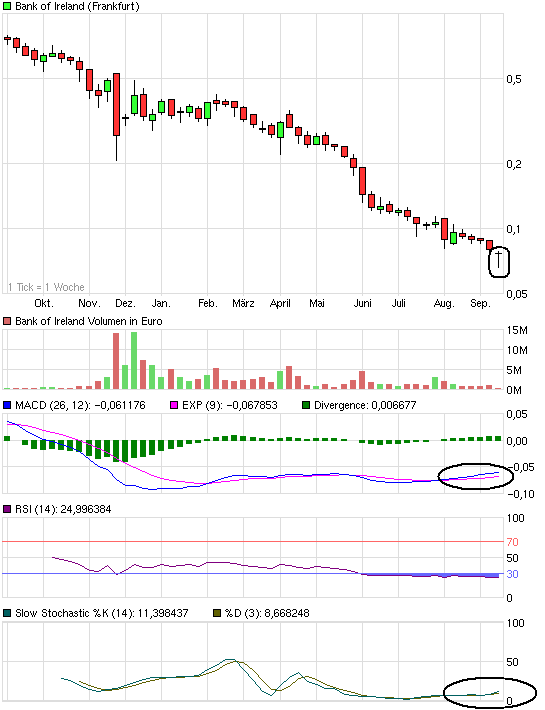Click the 'März' month label
The image size is (545, 710).
(x=243, y=303)
